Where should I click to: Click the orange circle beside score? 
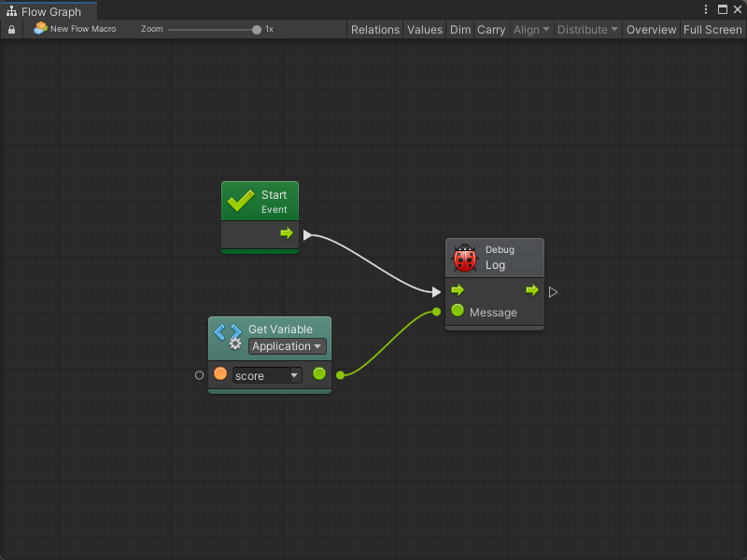coord(220,374)
